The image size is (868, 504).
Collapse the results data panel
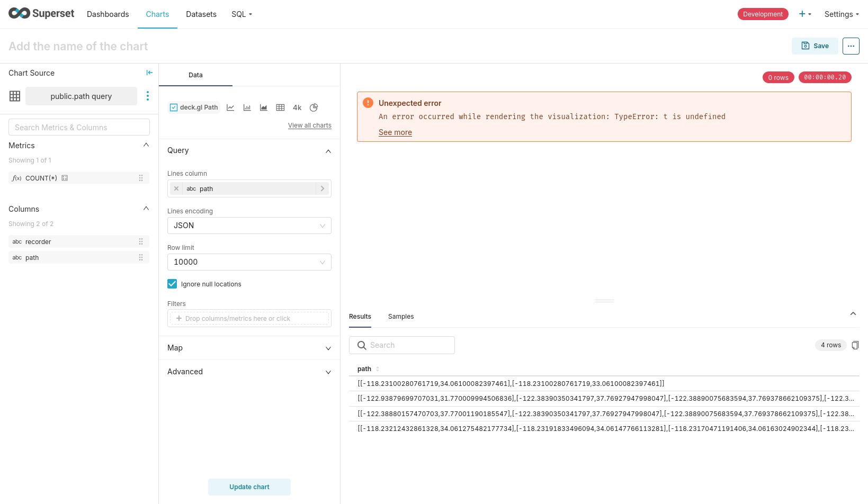click(x=853, y=314)
